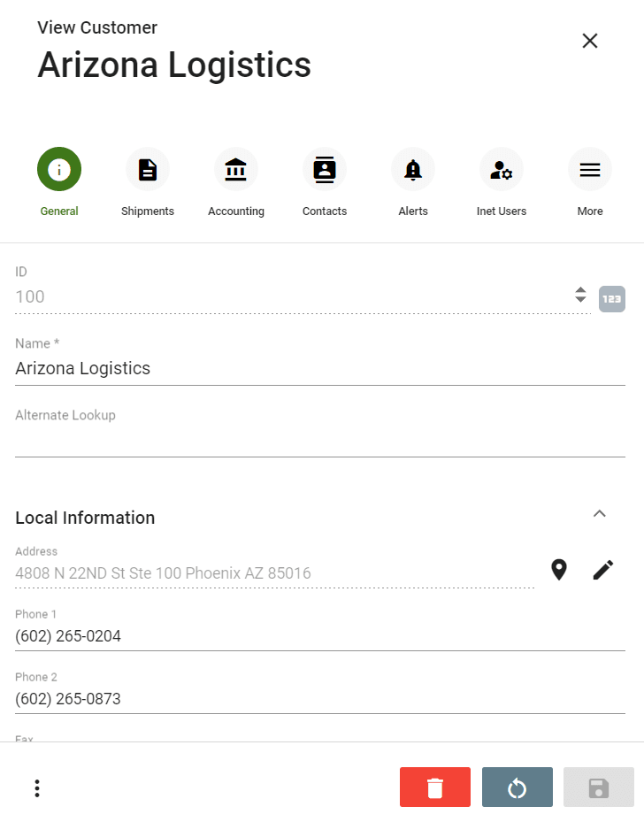This screenshot has height=822, width=644.
Task: Edit the address with the pencil icon
Action: [x=602, y=570]
